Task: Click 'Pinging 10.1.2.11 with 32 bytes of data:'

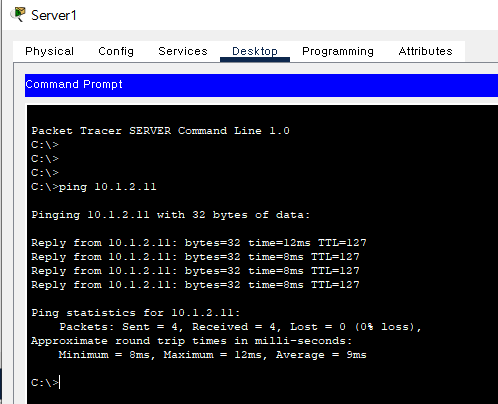Action: (x=171, y=215)
